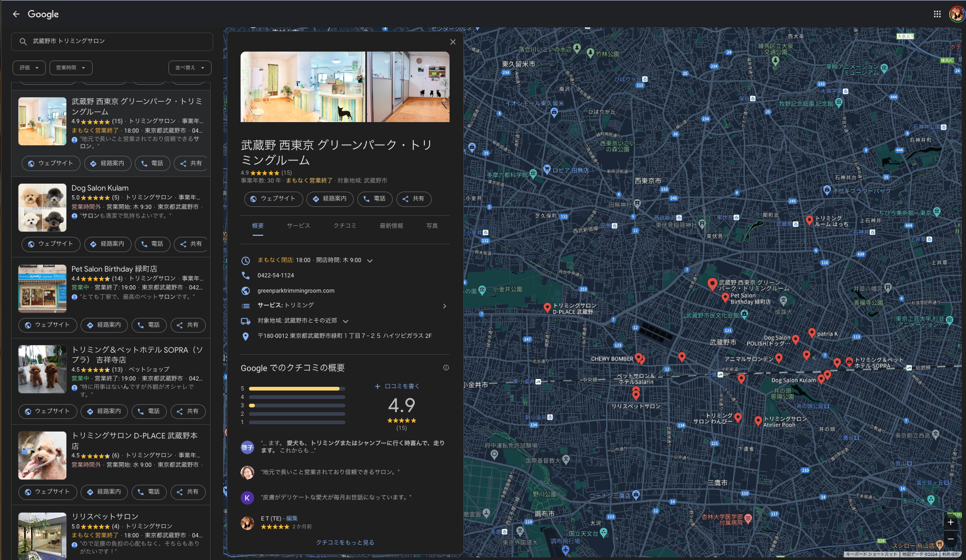Click the search magnifier icon
The image size is (966, 560).
pos(23,41)
